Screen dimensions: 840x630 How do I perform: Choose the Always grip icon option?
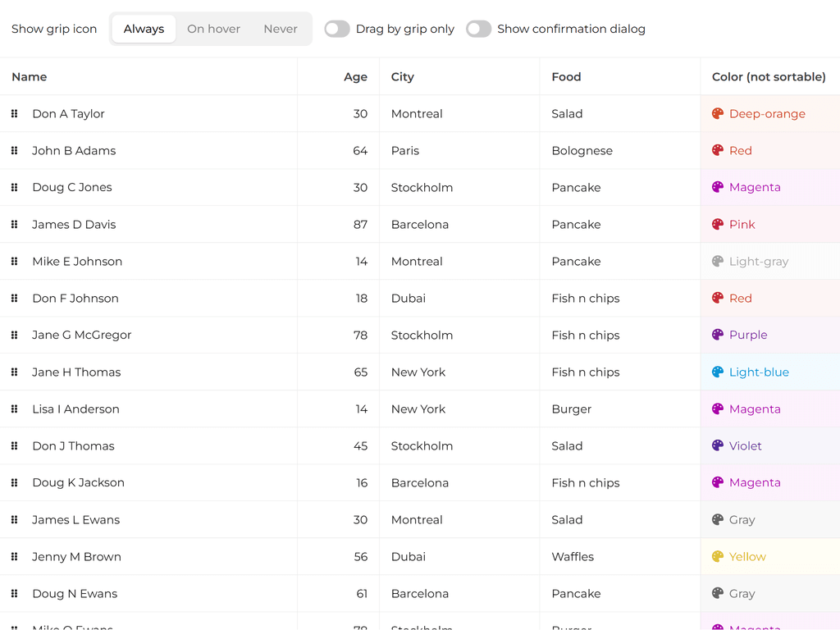tap(144, 30)
